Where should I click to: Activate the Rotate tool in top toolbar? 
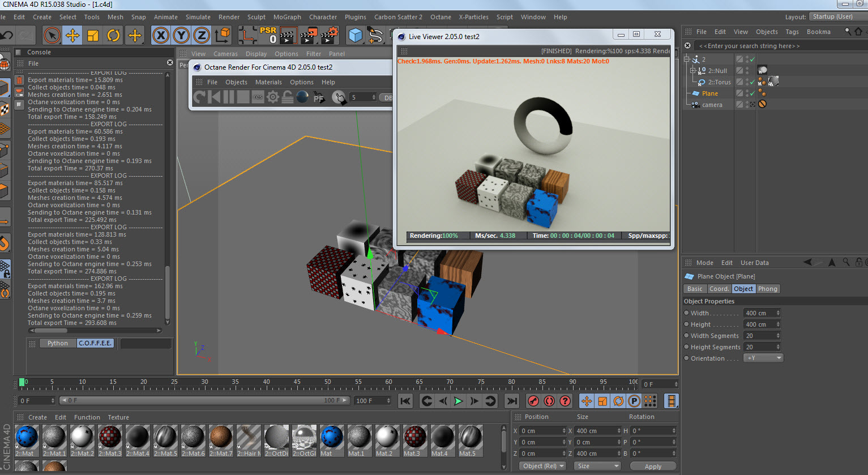pos(113,36)
